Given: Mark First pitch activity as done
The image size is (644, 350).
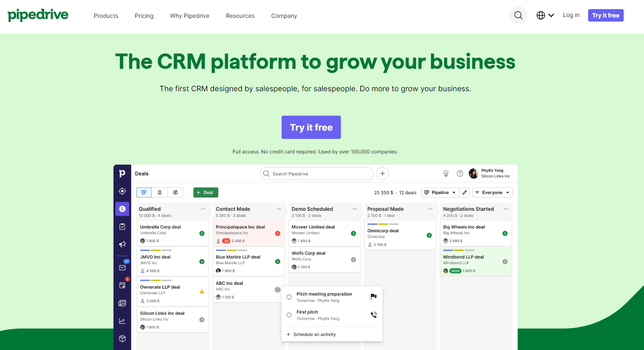Looking at the screenshot, I should 289,315.
